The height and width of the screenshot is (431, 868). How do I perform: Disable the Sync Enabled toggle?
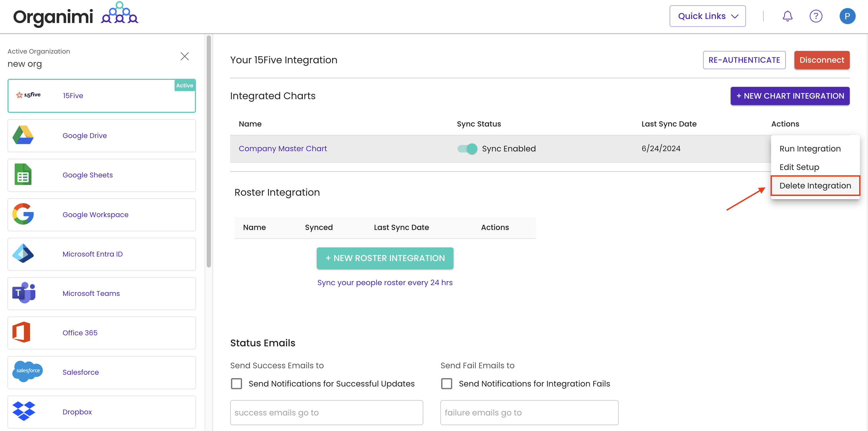[467, 148]
